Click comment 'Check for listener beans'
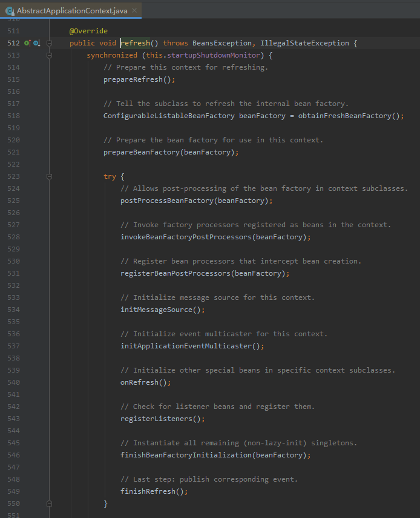The image size is (420, 518). pos(218,407)
